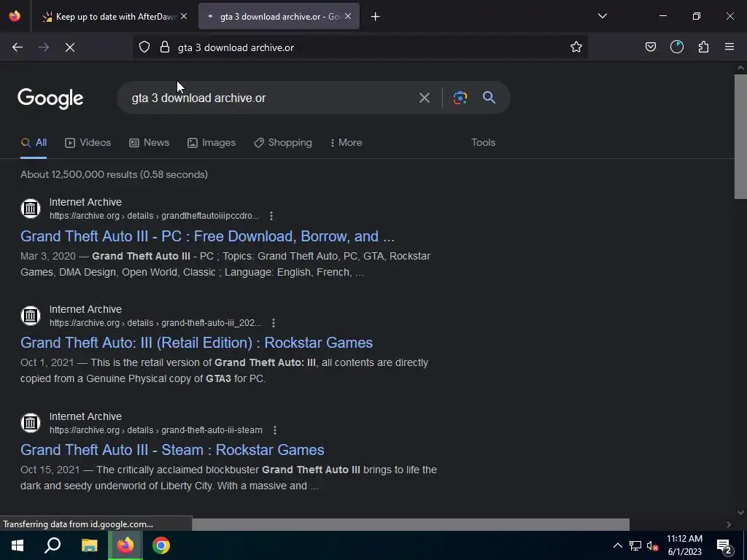Open the Extensions puzzle icon

click(704, 47)
